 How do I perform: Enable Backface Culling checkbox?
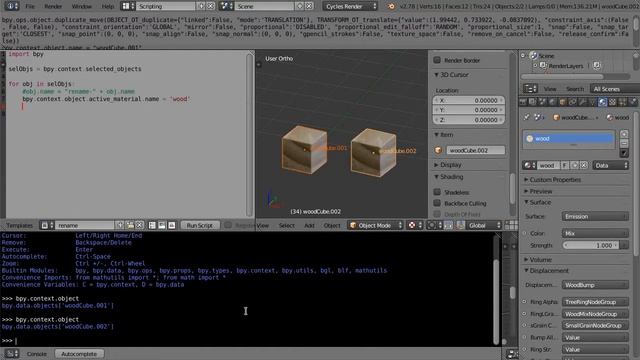437,203
